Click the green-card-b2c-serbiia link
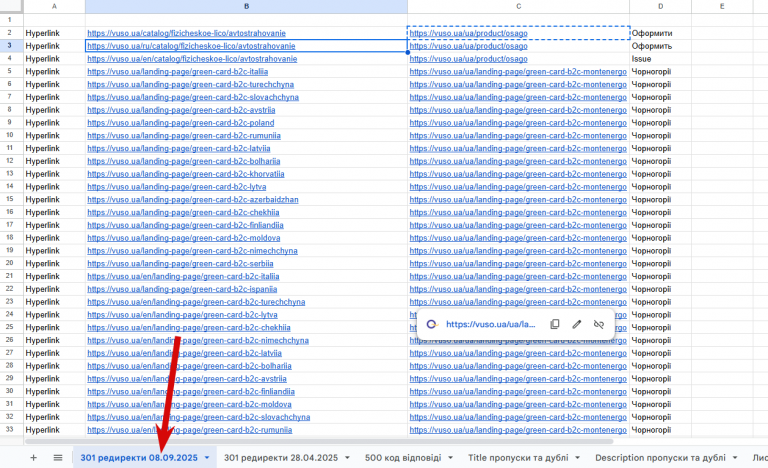 tap(180, 264)
